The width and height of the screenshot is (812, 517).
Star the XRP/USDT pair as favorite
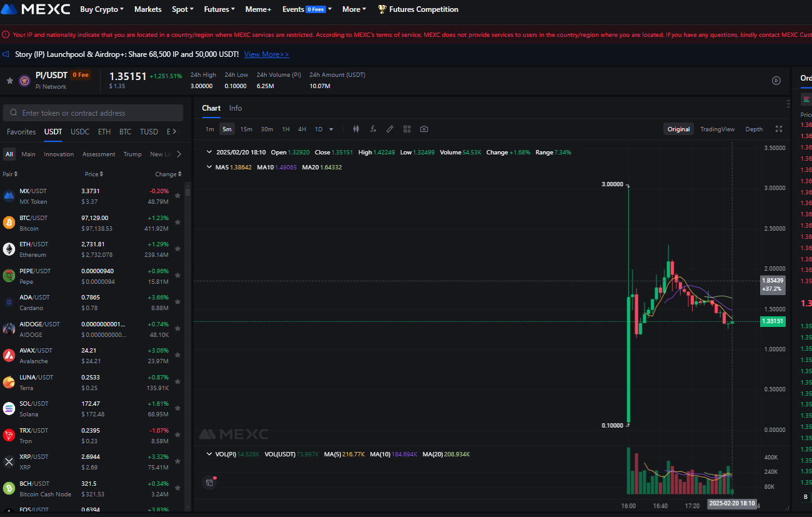point(177,461)
